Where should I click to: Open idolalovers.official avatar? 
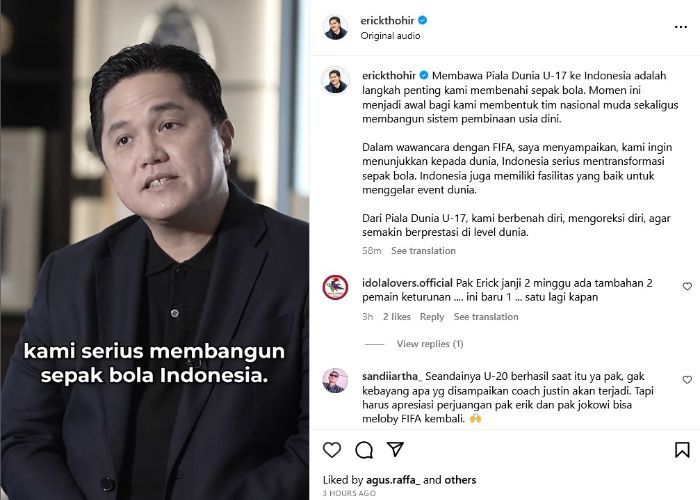tap(335, 287)
